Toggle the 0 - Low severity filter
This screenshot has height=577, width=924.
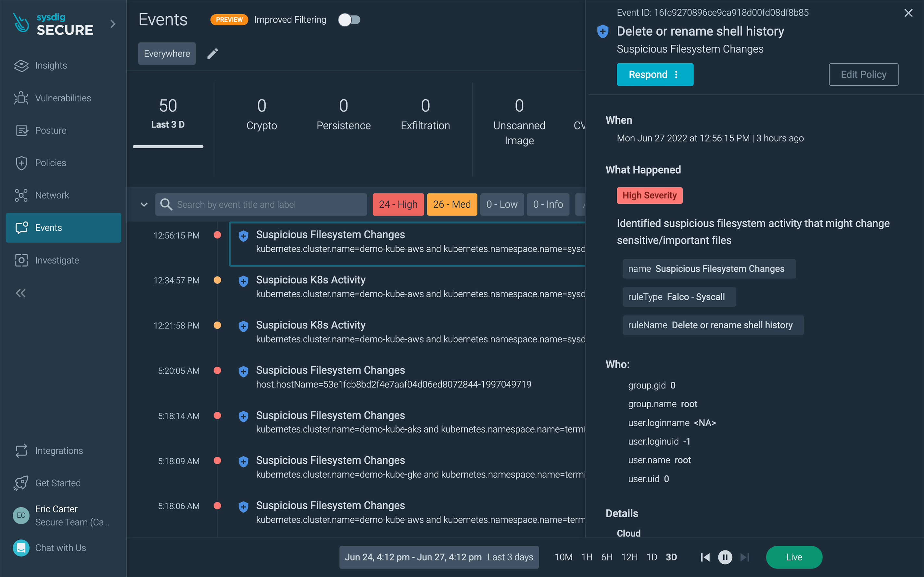click(502, 204)
